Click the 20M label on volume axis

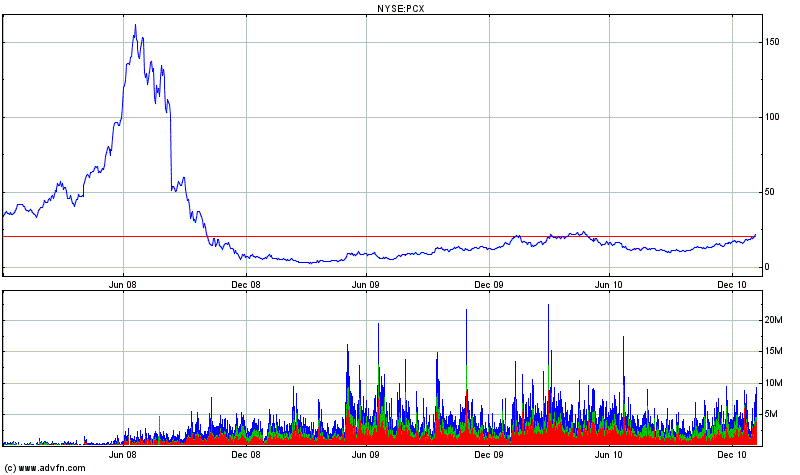(x=772, y=320)
